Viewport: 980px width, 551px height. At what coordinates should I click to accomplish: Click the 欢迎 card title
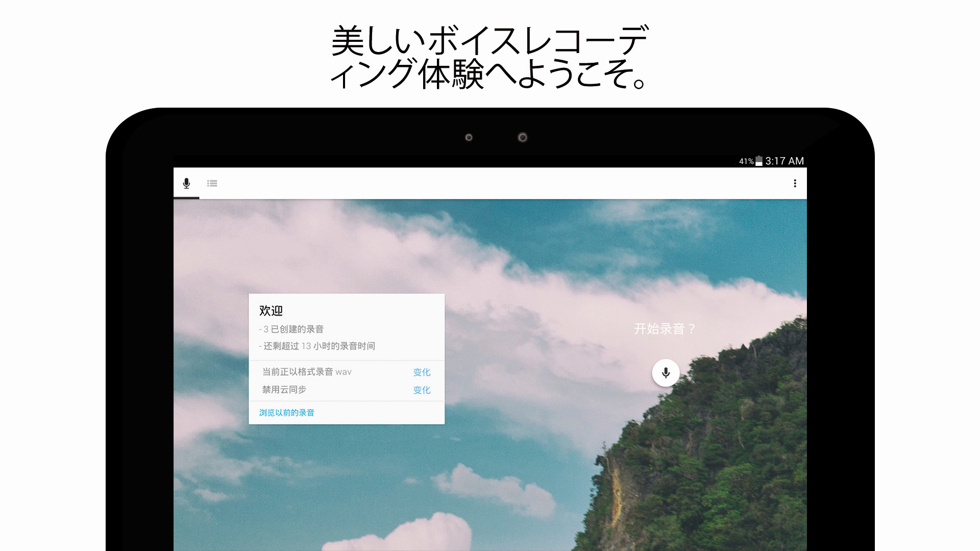tap(271, 310)
